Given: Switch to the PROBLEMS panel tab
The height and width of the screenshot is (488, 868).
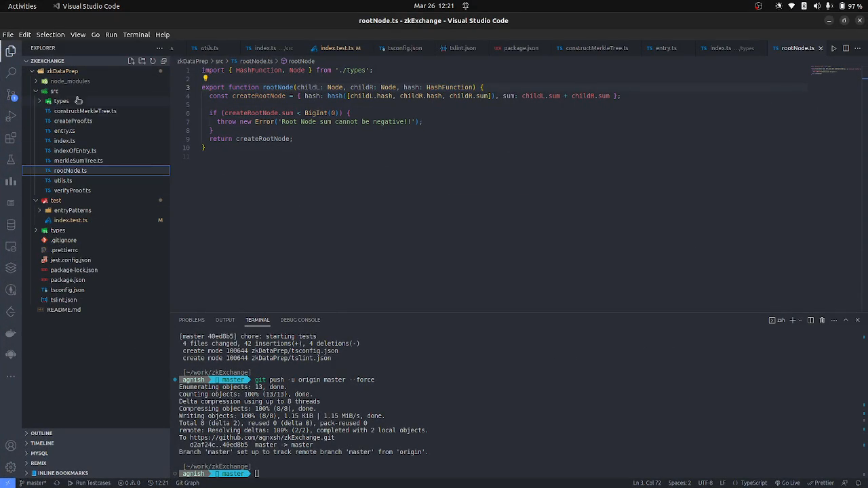Looking at the screenshot, I should [191, 320].
